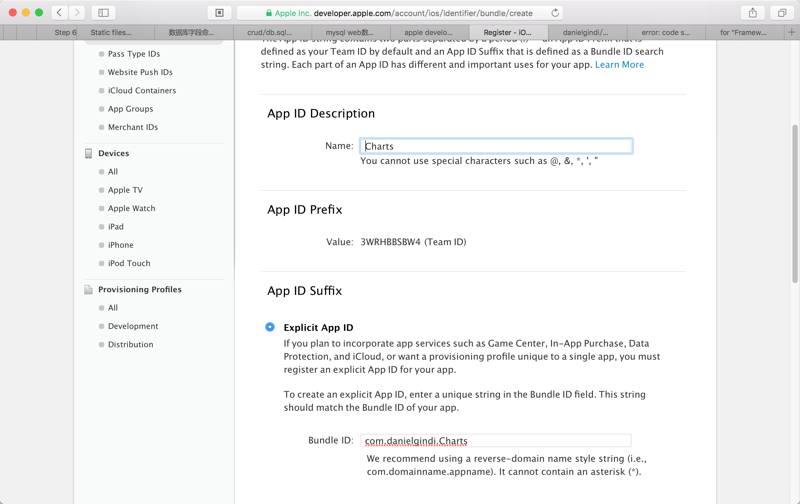800x504 pixels.
Task: Open iCloud Containers in sidebar
Action: [x=142, y=90]
